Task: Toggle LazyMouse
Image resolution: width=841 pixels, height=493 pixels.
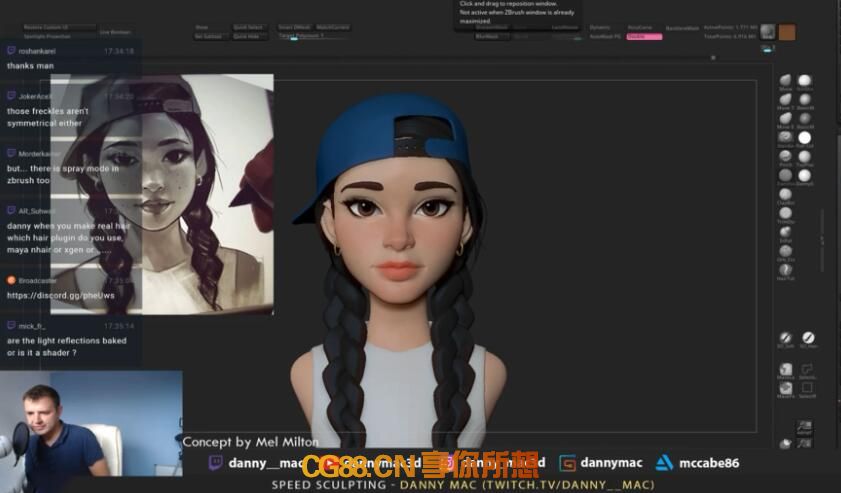Action: click(x=565, y=27)
